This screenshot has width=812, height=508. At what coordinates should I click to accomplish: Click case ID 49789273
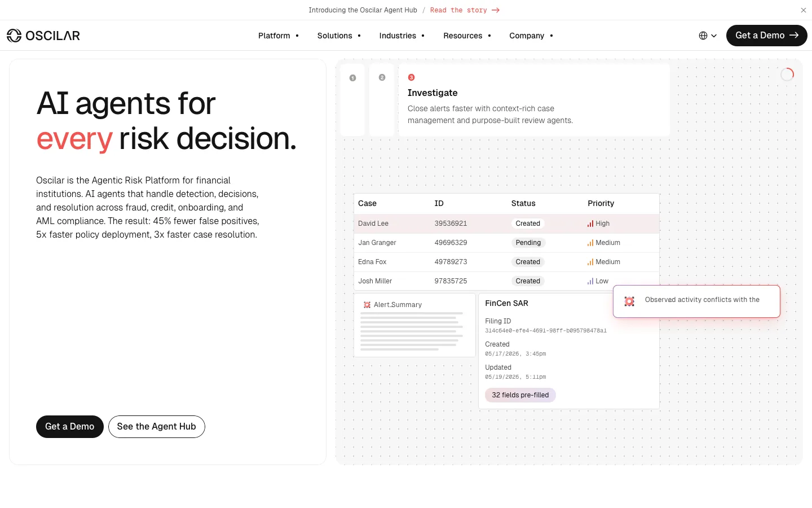point(451,262)
